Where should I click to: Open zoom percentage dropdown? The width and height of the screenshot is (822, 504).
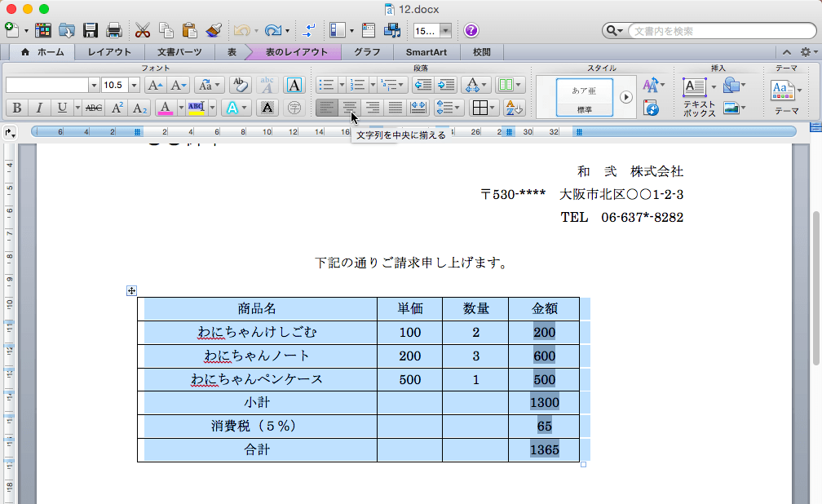click(x=445, y=31)
